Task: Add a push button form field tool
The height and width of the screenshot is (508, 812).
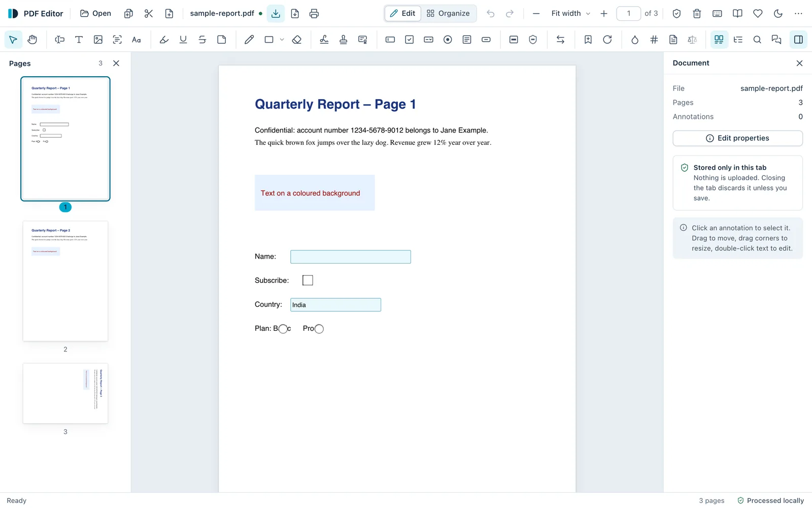Action: [486, 40]
